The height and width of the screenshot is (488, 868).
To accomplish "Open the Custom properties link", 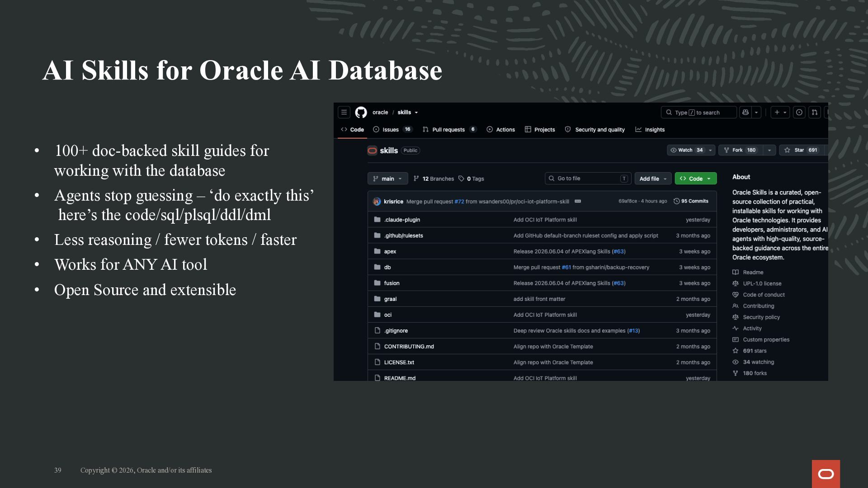I will click(x=766, y=339).
